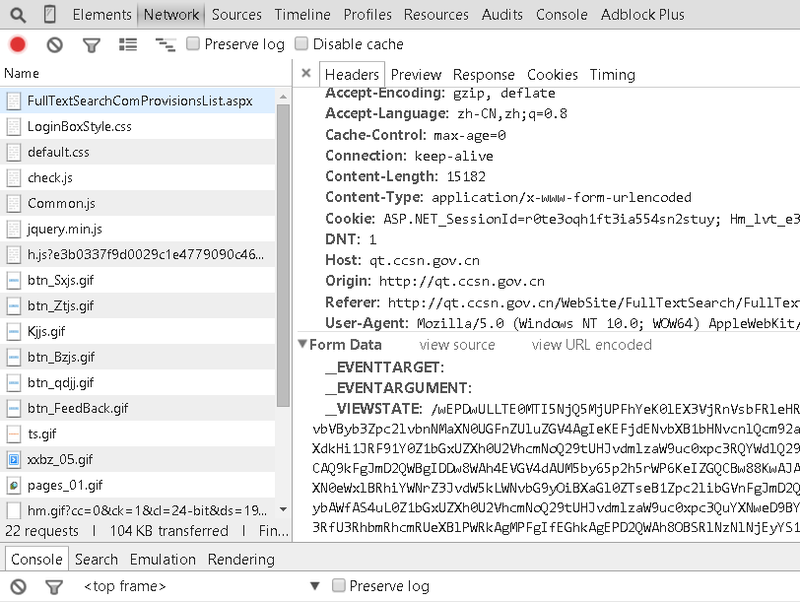Screen dimensions: 800x603
Task: Open the top frame context dropdown
Action: pos(314,586)
